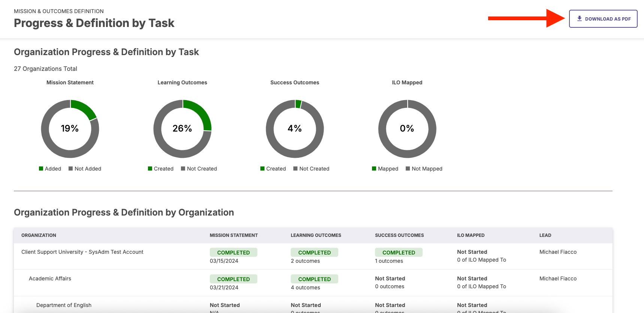Click the Created legend under Learning Outcomes

coord(161,169)
